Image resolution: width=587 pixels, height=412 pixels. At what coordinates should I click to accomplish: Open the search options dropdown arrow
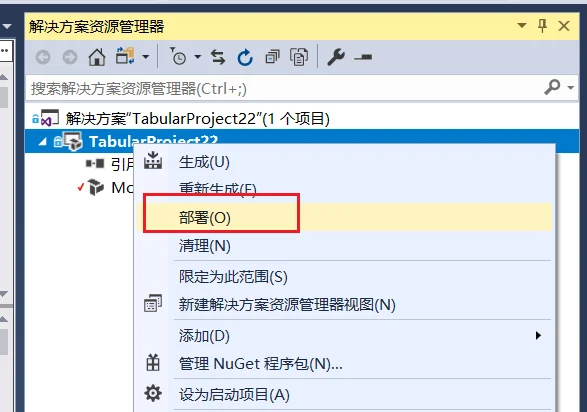pos(571,88)
